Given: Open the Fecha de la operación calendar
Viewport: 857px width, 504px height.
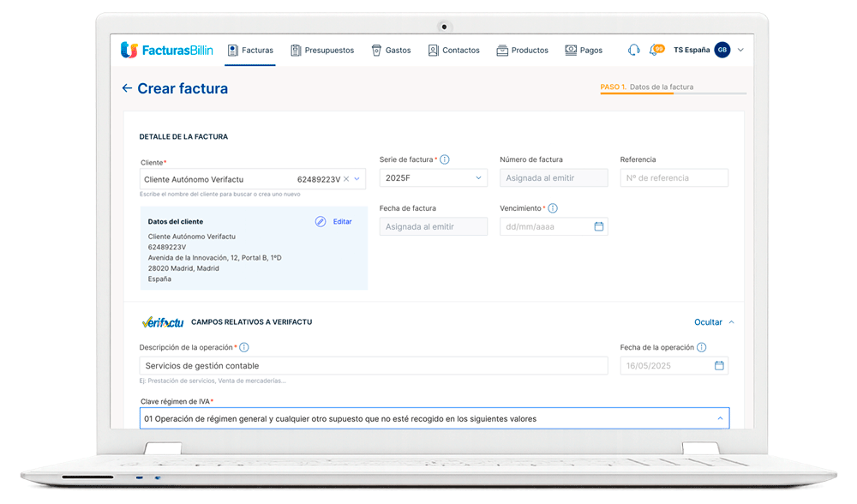Looking at the screenshot, I should click(719, 366).
